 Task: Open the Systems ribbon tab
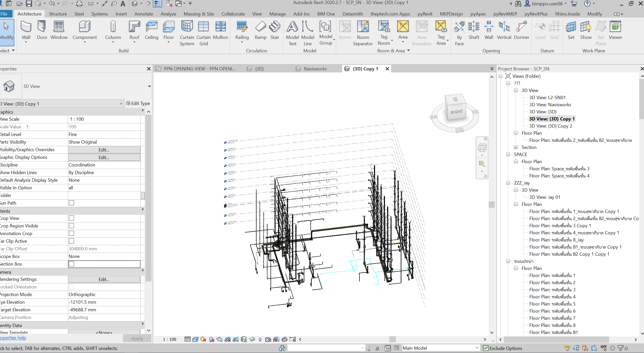click(x=99, y=14)
